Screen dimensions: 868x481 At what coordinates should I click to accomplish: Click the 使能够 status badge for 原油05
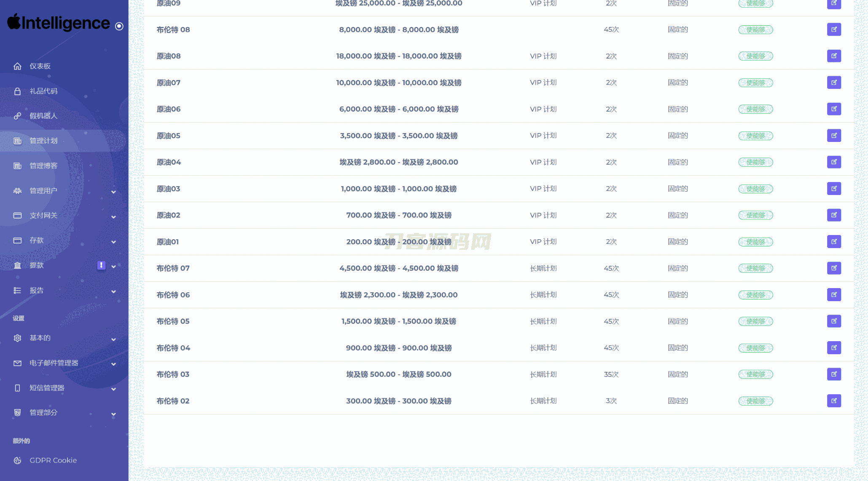click(755, 136)
